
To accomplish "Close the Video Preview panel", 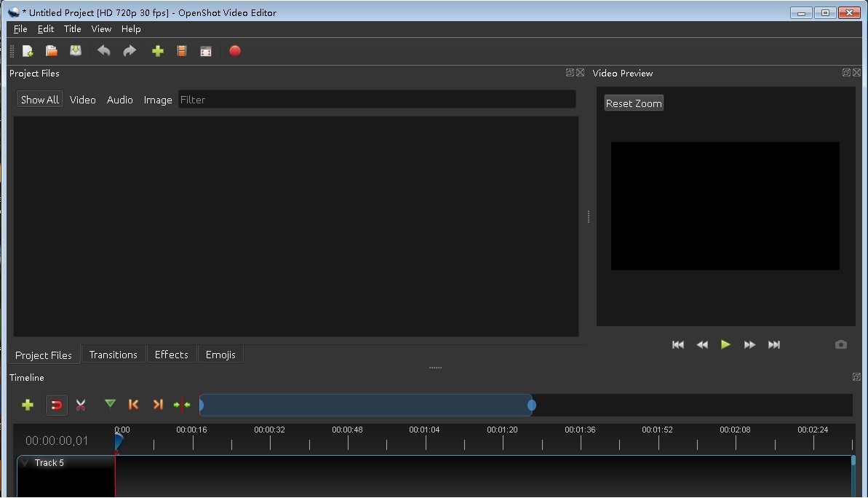I will click(857, 73).
